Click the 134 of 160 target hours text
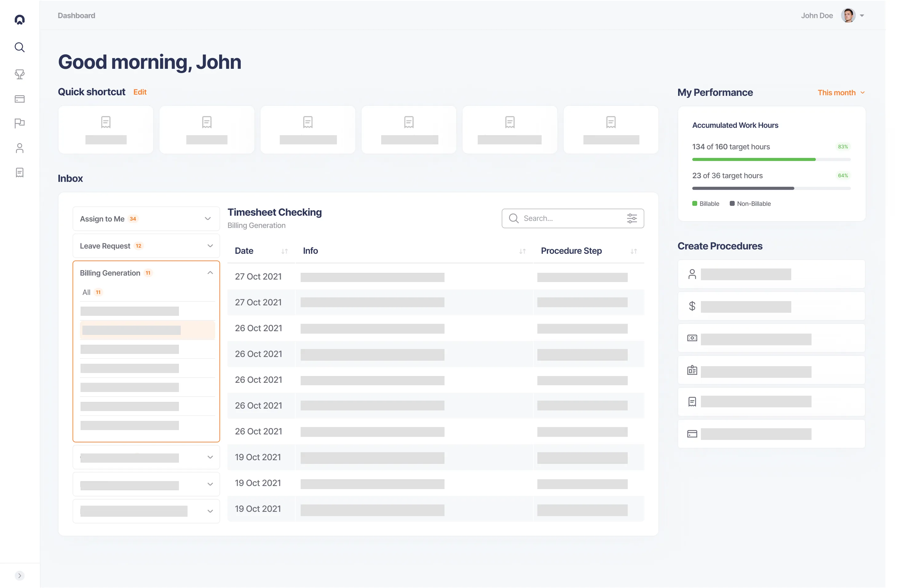Viewport: 897px width, 588px height. click(731, 147)
